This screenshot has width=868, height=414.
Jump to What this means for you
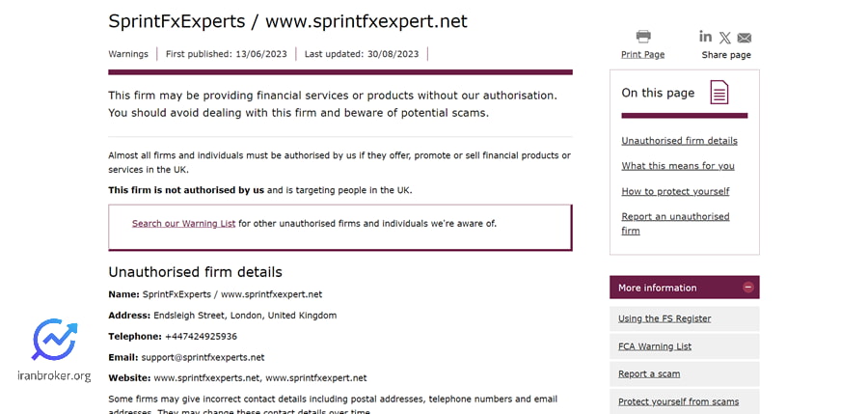(x=678, y=166)
